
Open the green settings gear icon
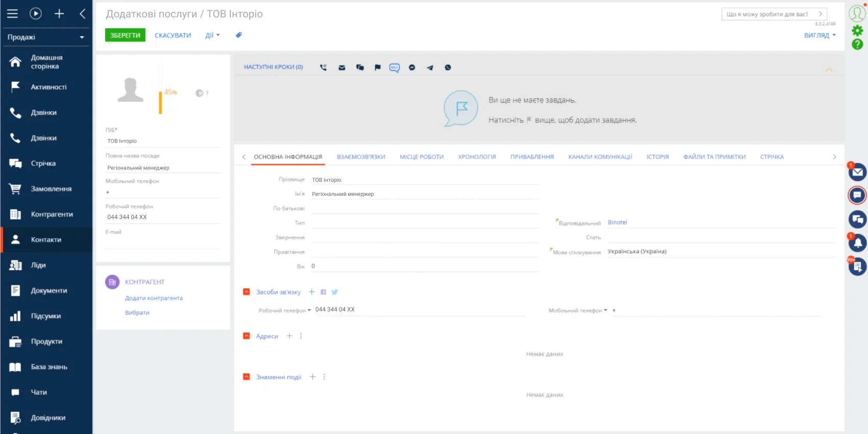(x=857, y=31)
